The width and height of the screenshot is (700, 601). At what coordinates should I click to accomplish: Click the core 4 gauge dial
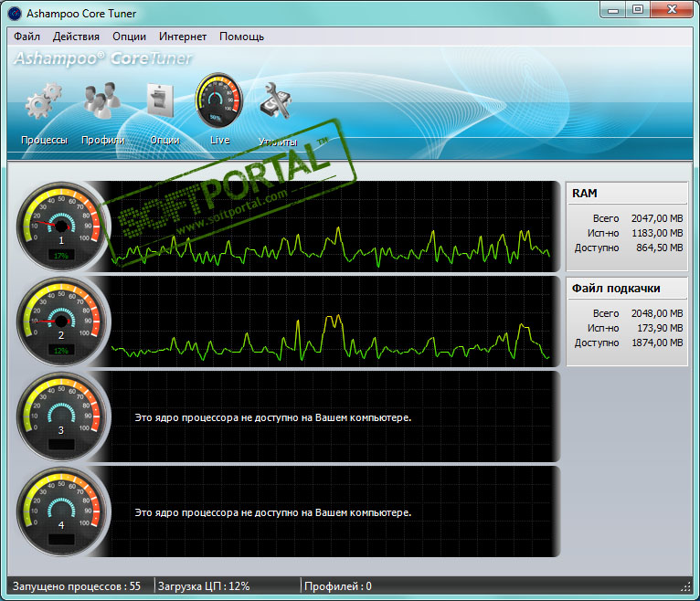point(61,511)
